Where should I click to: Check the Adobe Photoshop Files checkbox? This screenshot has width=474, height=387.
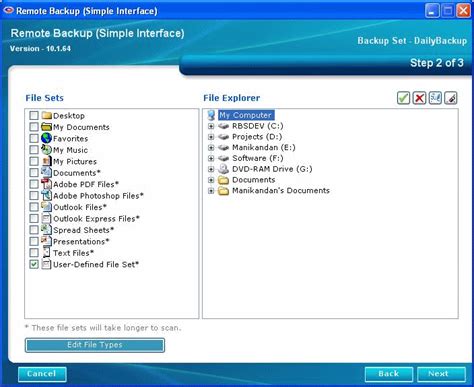34,196
